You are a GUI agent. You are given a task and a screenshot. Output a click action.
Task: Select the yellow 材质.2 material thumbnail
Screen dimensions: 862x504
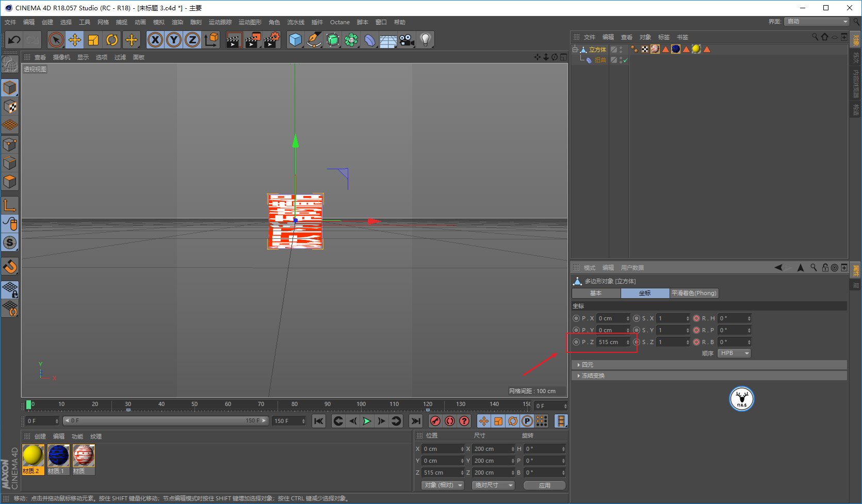point(32,456)
